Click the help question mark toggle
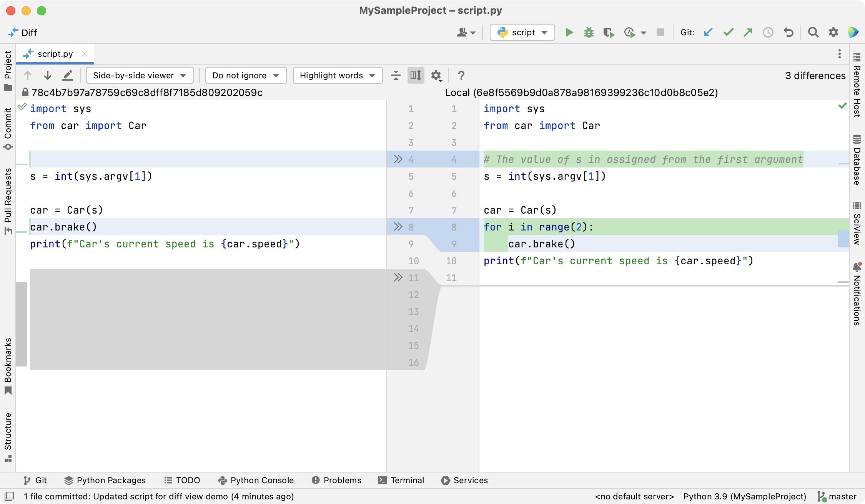865x504 pixels. 461,75
